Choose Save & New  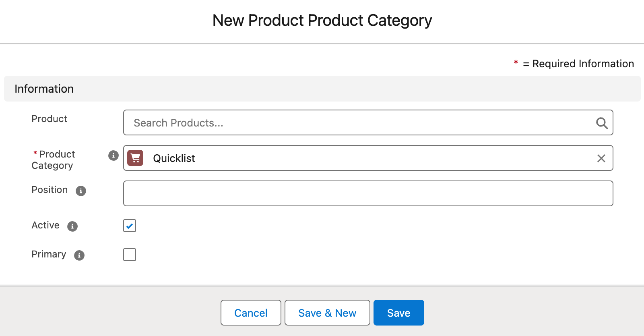(x=327, y=313)
